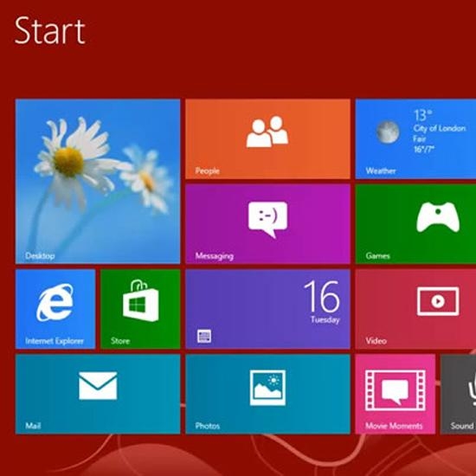Launch the Games tile

[x=415, y=224]
